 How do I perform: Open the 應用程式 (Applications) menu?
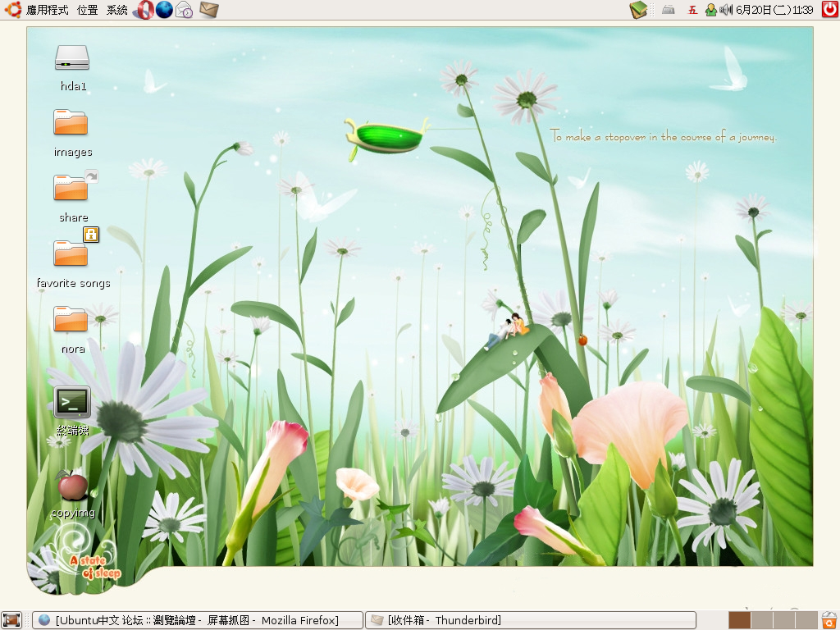[47, 10]
